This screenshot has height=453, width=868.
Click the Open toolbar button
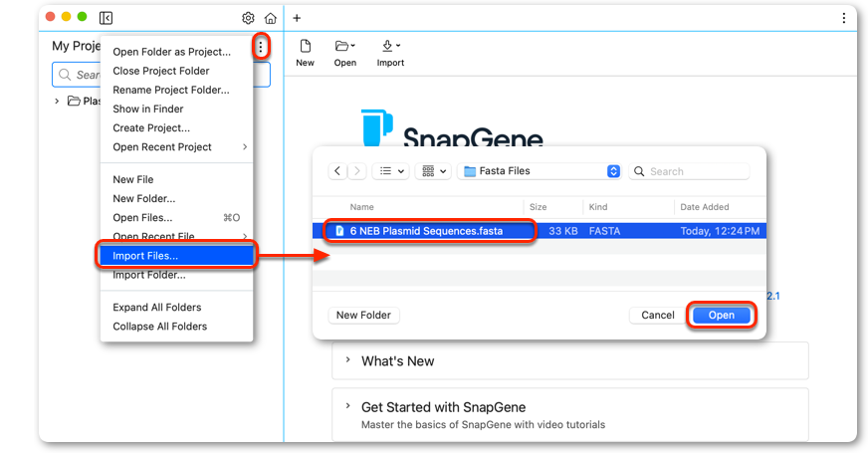point(344,53)
